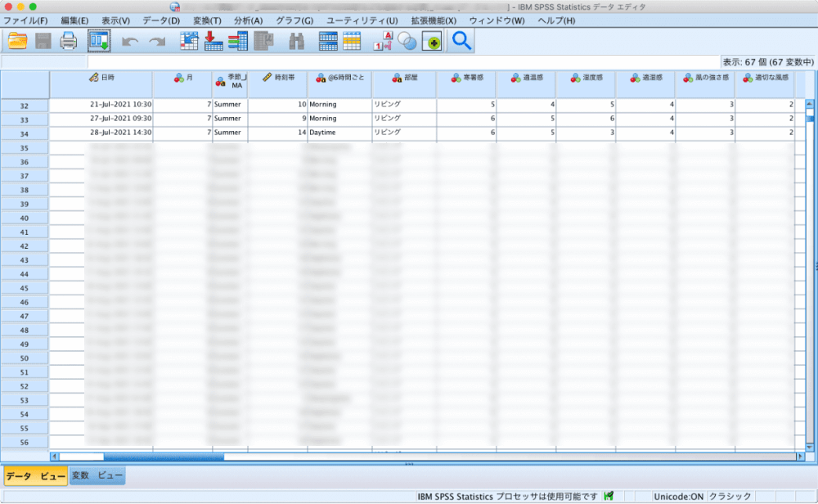Click the Open data file folder icon
Image resolution: width=818 pixels, height=504 pixels.
(17, 40)
